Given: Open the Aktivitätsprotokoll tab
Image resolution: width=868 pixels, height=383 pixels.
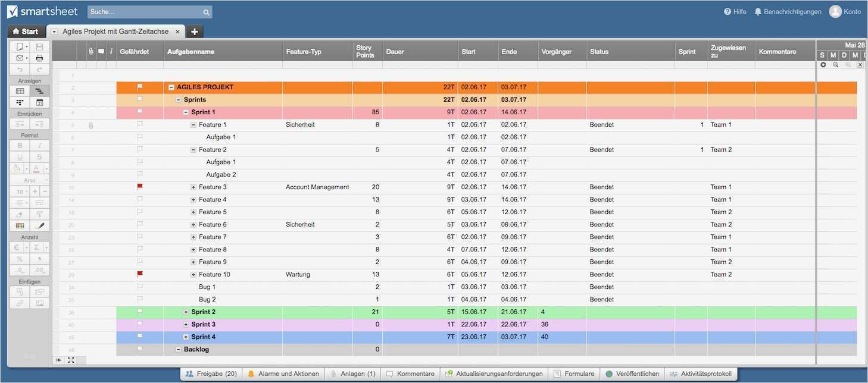Looking at the screenshot, I should point(701,374).
